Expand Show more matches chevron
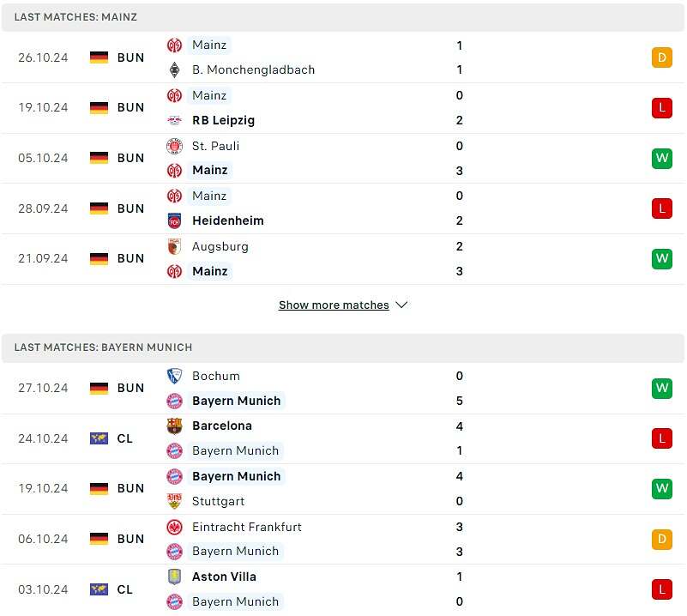The width and height of the screenshot is (687, 616). 401,305
